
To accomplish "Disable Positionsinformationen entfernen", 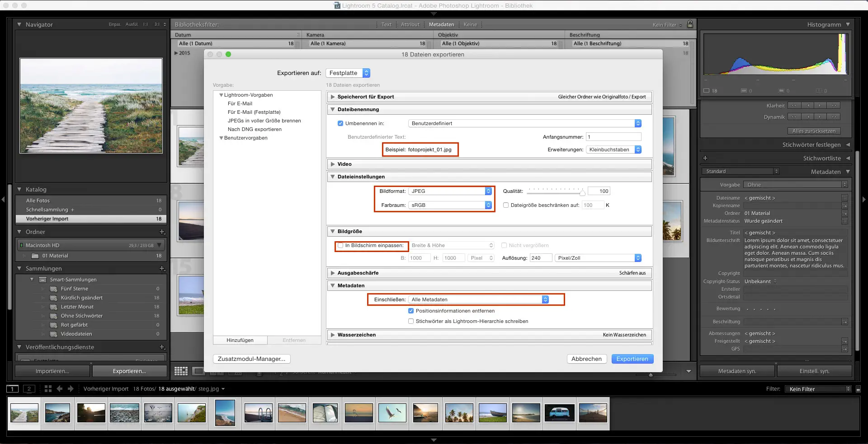I will 411,311.
